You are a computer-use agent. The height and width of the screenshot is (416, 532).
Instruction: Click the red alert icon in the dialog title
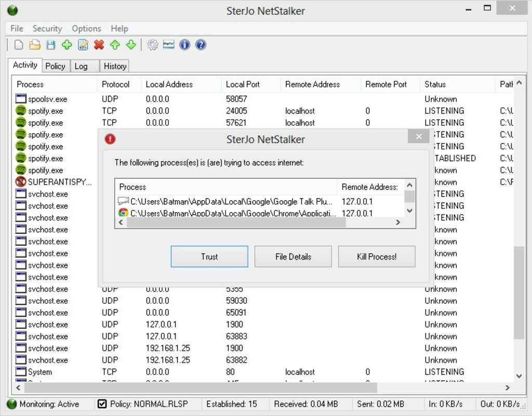coord(110,139)
